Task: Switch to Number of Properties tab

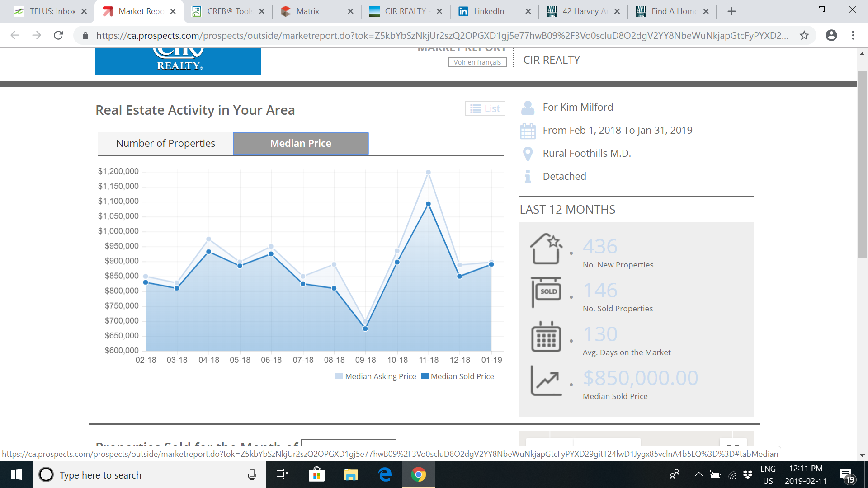Action: pos(165,143)
